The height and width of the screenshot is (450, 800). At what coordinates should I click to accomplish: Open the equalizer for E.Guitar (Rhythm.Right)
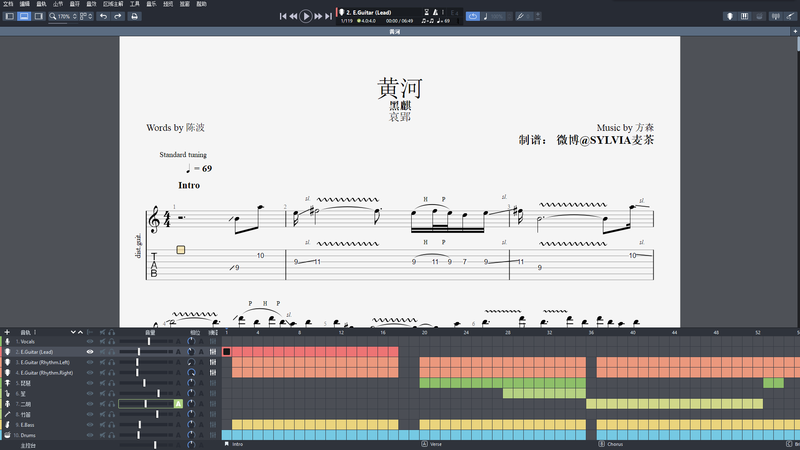[x=213, y=372]
